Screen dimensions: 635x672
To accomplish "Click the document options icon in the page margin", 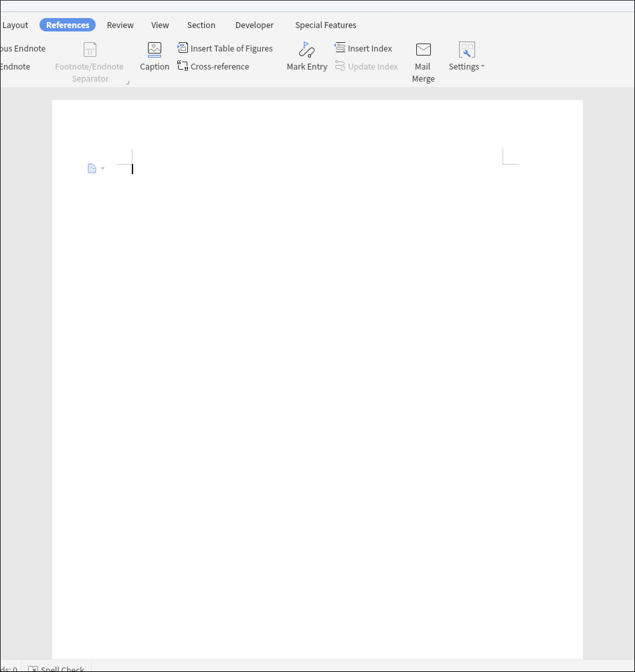I will pyautogui.click(x=92, y=169).
